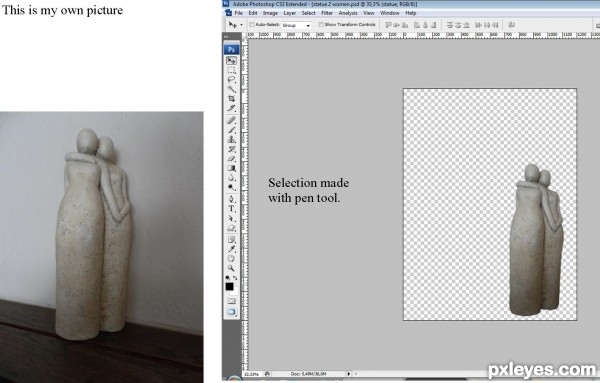Click the cut-out statue on the transparent canvas
Viewport: 600px width, 383px height.
pos(536,241)
